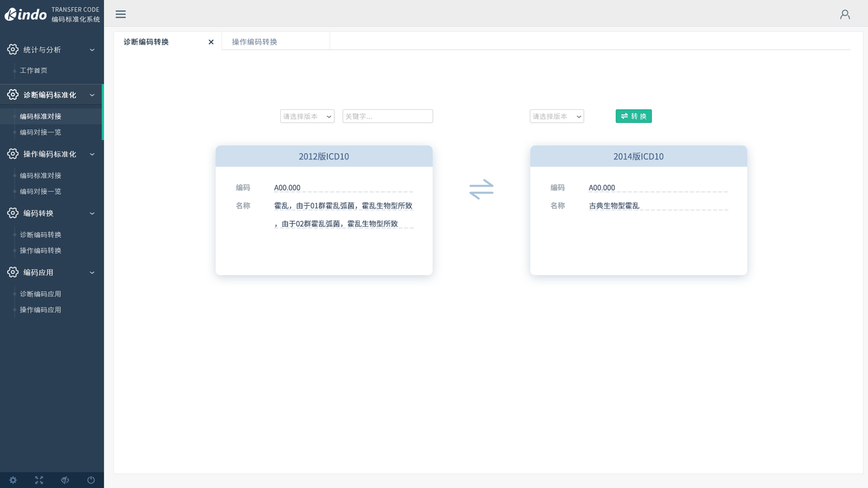The width and height of the screenshot is (868, 488).
Task: Click the gear icon beside 诊断编码标准化
Action: (13, 95)
